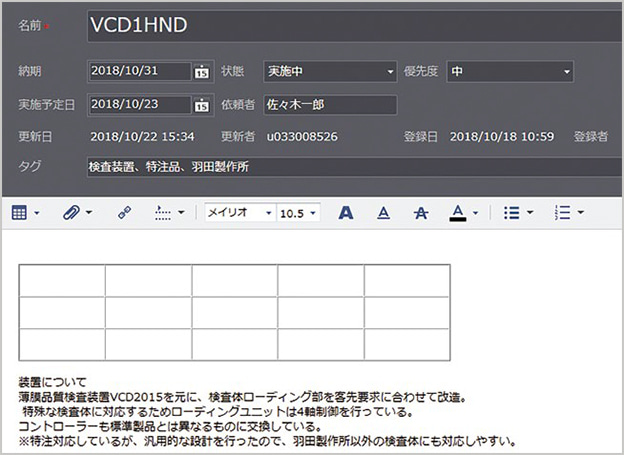Click the font color swatch A
This screenshot has height=455, width=624.
click(457, 213)
